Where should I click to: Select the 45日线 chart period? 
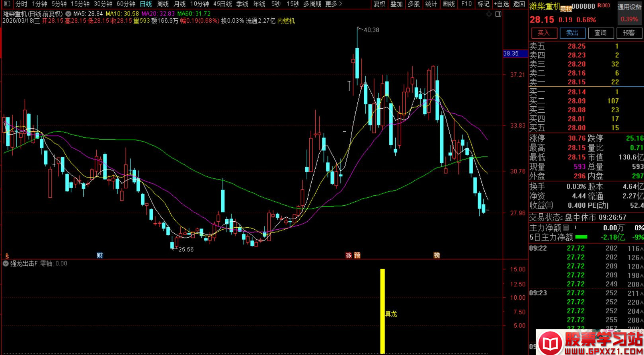(x=222, y=4)
